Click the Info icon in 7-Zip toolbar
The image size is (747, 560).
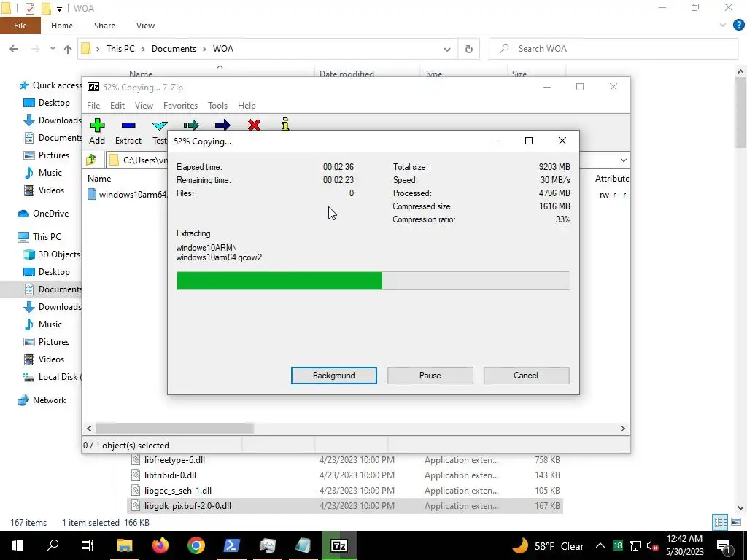pyautogui.click(x=285, y=124)
